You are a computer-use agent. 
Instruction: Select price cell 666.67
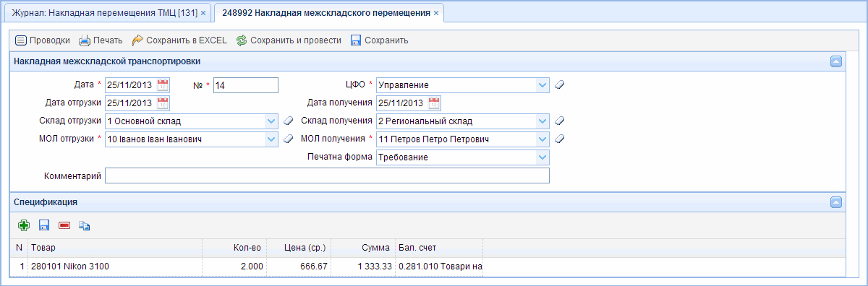299,266
